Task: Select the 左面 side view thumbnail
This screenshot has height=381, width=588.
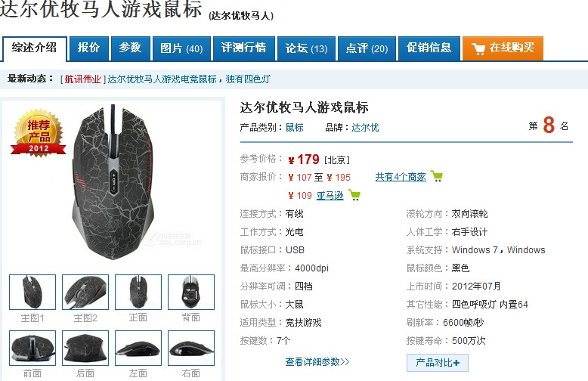Action: click(138, 348)
